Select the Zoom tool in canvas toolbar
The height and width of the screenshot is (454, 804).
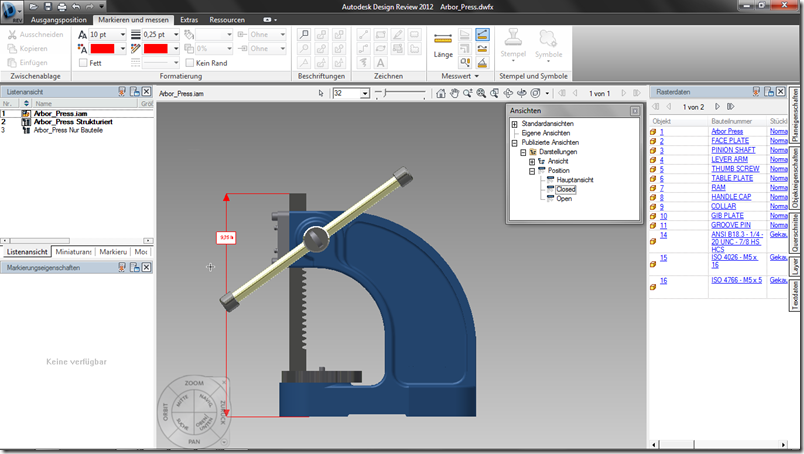(x=468, y=93)
